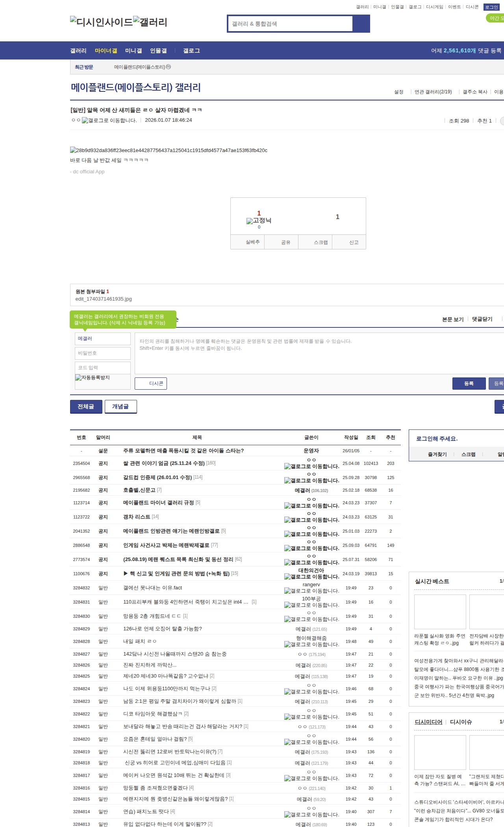Toggle the comments with 댓글닫기
The image size is (504, 827).
tap(482, 319)
